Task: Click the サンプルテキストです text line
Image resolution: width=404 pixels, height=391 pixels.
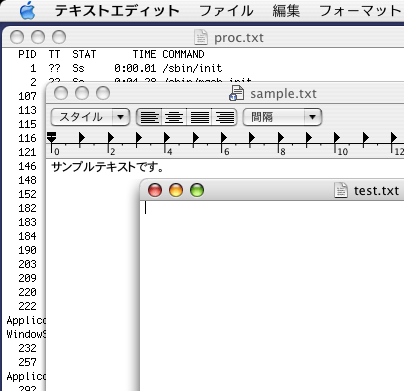Action: click(107, 167)
